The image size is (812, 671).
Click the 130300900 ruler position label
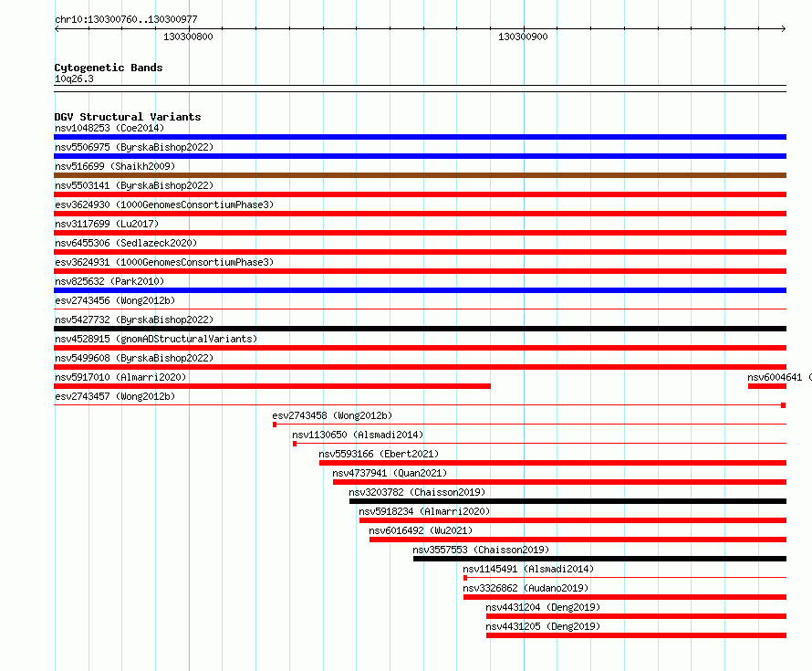click(x=523, y=37)
